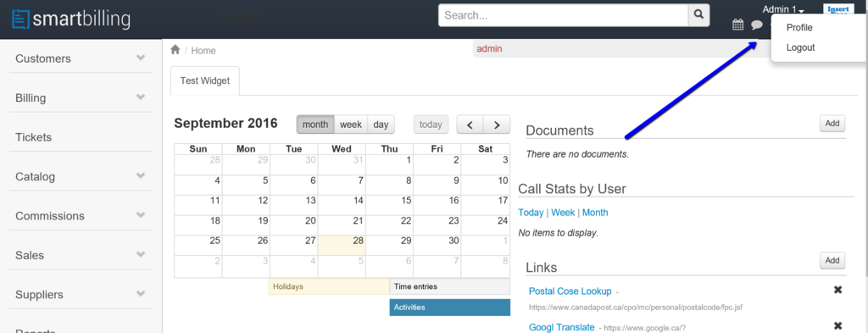Click 'No items to display.' text
The width and height of the screenshot is (868, 333).
point(558,233)
